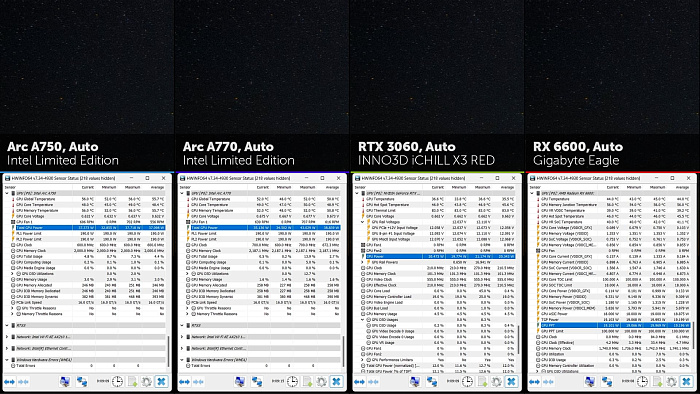700x394 pixels.
Task: Click blue X button in Arc A750 window toolbar
Action: [161, 382]
